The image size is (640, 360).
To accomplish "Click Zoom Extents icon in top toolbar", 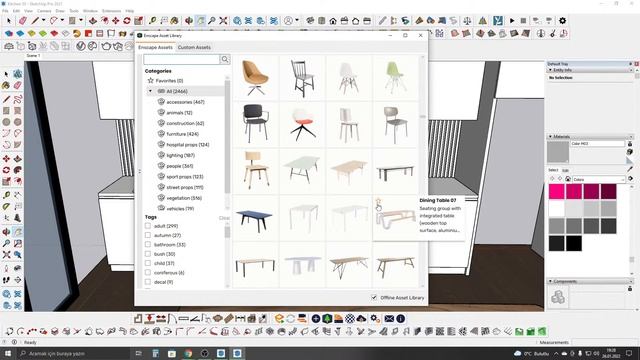I will tap(223, 20).
